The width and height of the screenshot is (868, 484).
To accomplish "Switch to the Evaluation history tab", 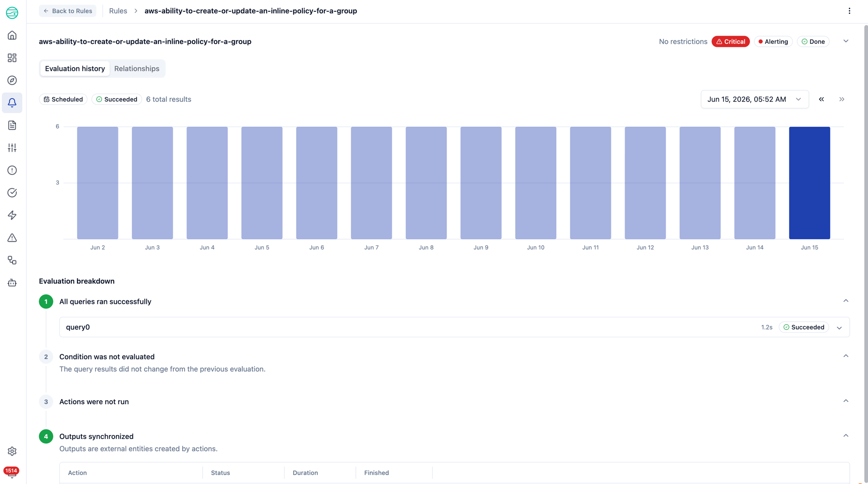I will [75, 69].
